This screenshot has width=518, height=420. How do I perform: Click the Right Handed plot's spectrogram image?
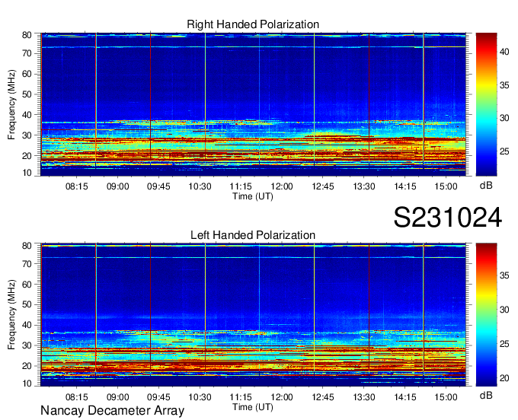point(253,104)
